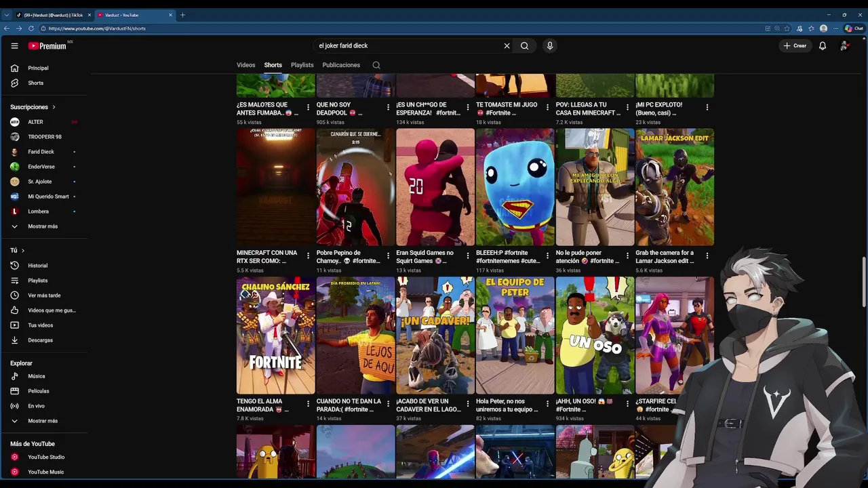The image size is (868, 488).
Task: Open Copilot Chat in the browser
Action: pyautogui.click(x=854, y=28)
